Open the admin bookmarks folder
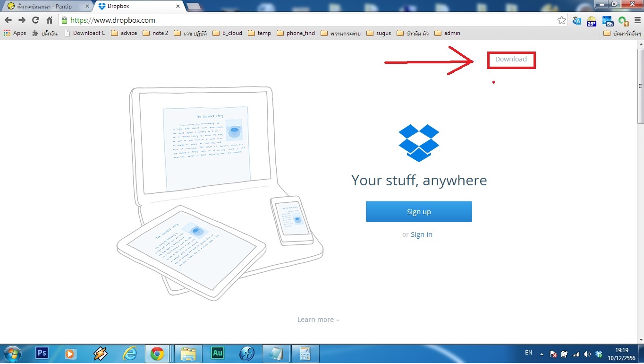Image resolution: width=644 pixels, height=364 pixels. 447,33
